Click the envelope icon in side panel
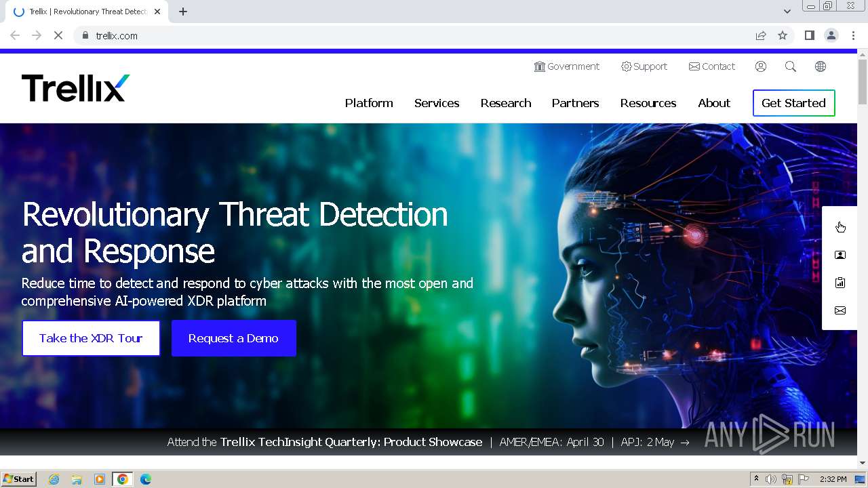This screenshot has width=868, height=488. [x=840, y=310]
